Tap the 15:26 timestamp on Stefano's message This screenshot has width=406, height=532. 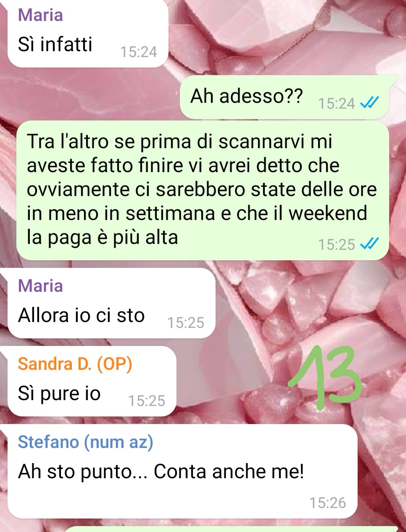pyautogui.click(x=327, y=503)
